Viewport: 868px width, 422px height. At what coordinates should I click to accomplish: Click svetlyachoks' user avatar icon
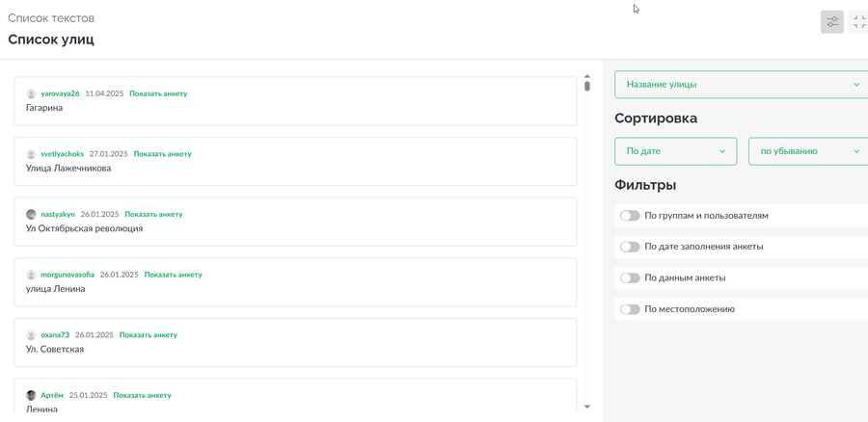(31, 154)
